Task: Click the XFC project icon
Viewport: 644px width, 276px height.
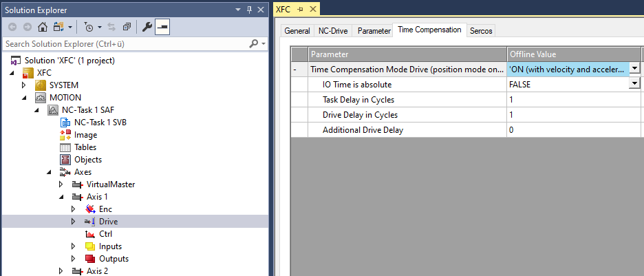Action: [28, 73]
